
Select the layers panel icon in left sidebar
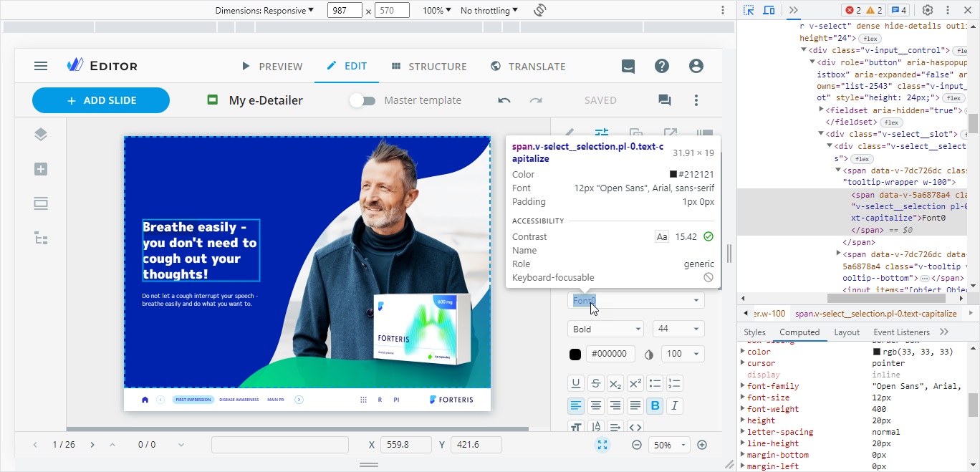click(41, 134)
